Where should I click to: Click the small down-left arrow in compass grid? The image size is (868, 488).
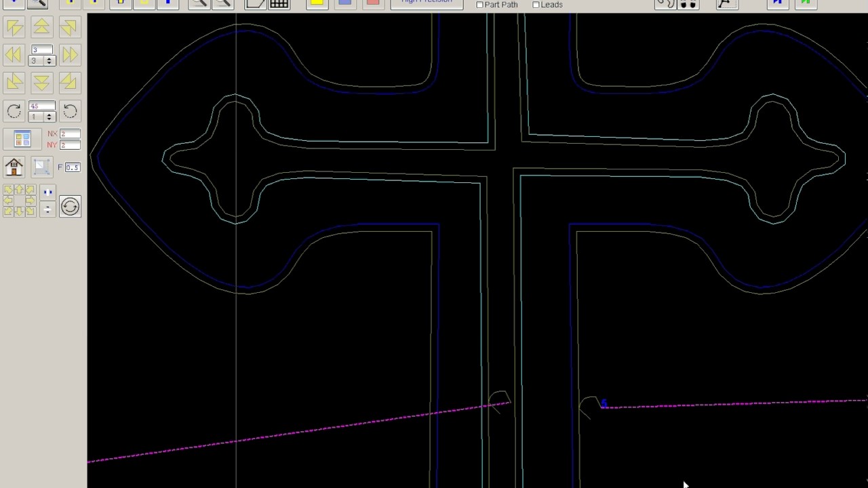tap(8, 211)
